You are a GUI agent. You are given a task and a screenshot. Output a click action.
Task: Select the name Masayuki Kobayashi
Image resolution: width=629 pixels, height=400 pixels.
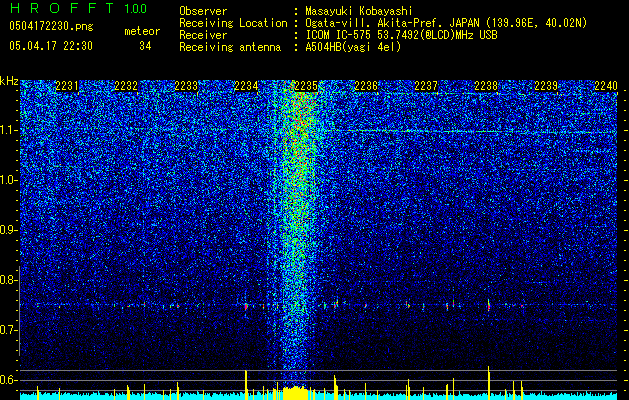point(358,12)
